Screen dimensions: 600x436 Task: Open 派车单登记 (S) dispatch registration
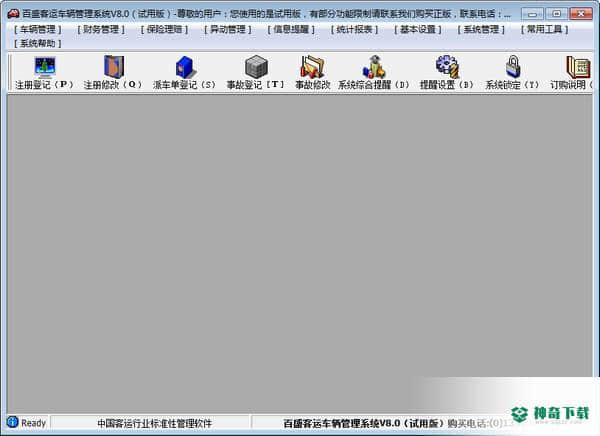(184, 73)
